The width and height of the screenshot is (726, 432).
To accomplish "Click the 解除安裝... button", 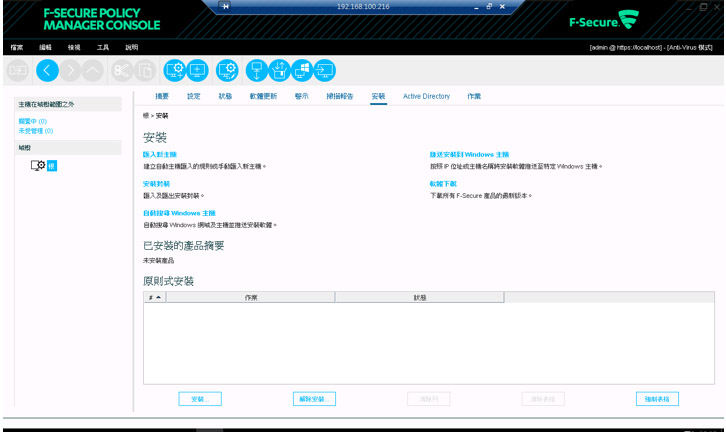I will coord(314,399).
